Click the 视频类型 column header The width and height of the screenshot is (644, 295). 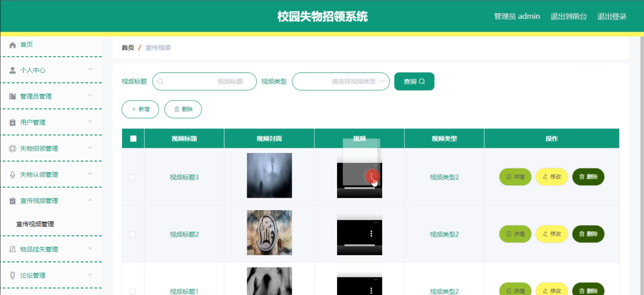click(x=444, y=139)
